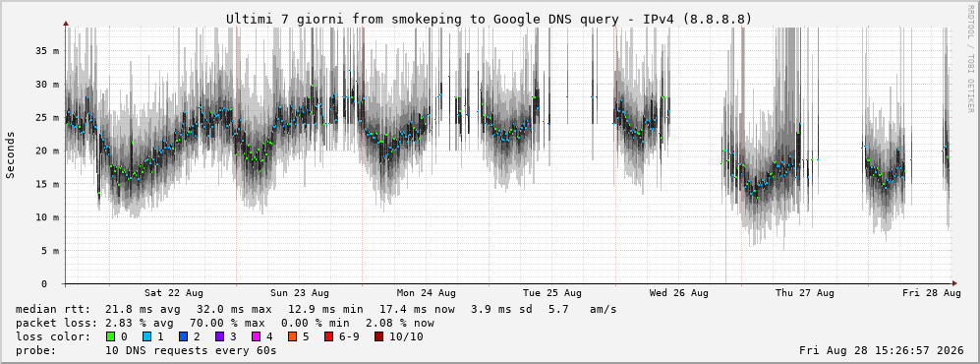The image size is (980, 364).
Task: Click the 'Sun 23 Aug' date label
Action: (300, 293)
